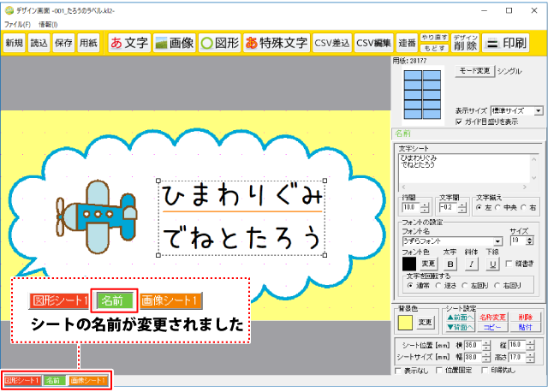
Task: Open the 特殊文字 special text tool
Action: click(x=276, y=42)
